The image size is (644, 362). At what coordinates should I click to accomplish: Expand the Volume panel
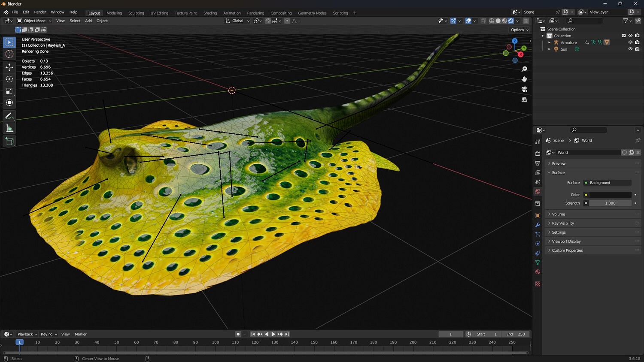tap(558, 214)
